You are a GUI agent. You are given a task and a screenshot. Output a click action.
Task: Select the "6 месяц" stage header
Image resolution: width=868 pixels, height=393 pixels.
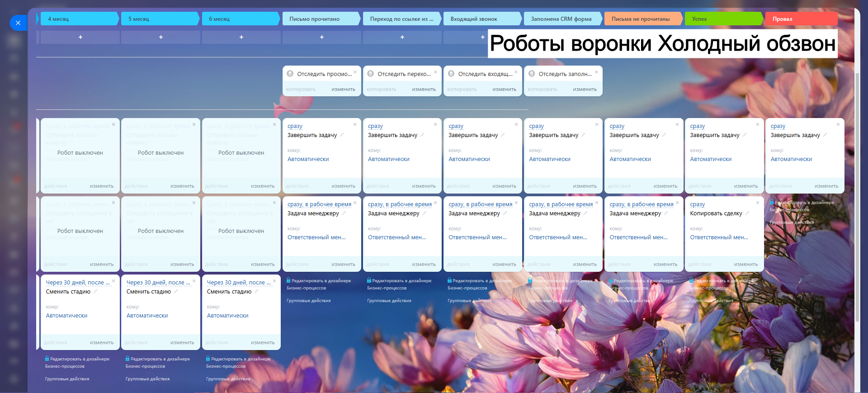[241, 19]
